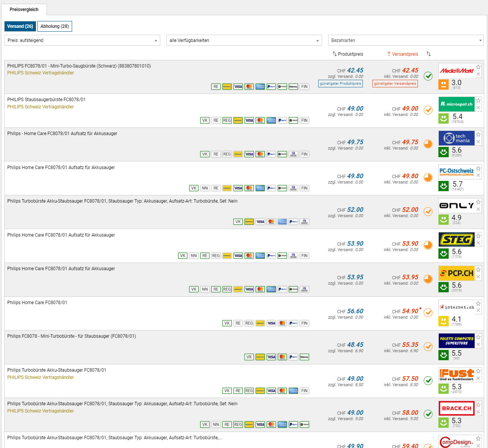This screenshot has width=488, height=448.
Task: Click the MediaMarkt shop logo
Action: pos(456,71)
